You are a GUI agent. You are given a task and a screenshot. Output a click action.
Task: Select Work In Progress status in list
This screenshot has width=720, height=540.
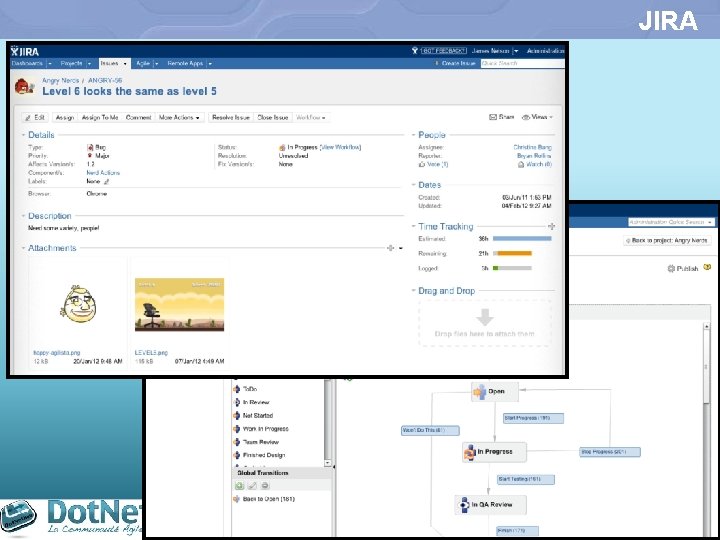(265, 429)
